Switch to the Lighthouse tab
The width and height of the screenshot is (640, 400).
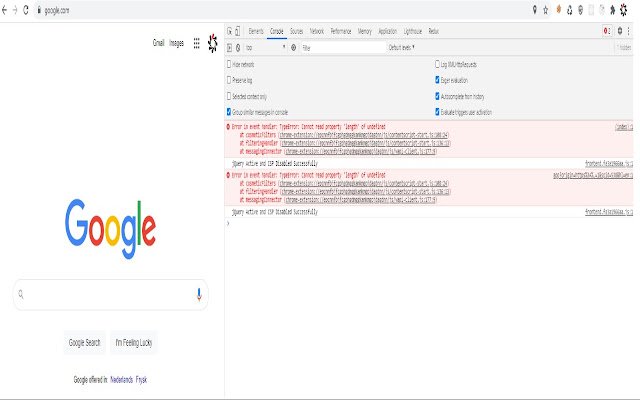pyautogui.click(x=413, y=31)
